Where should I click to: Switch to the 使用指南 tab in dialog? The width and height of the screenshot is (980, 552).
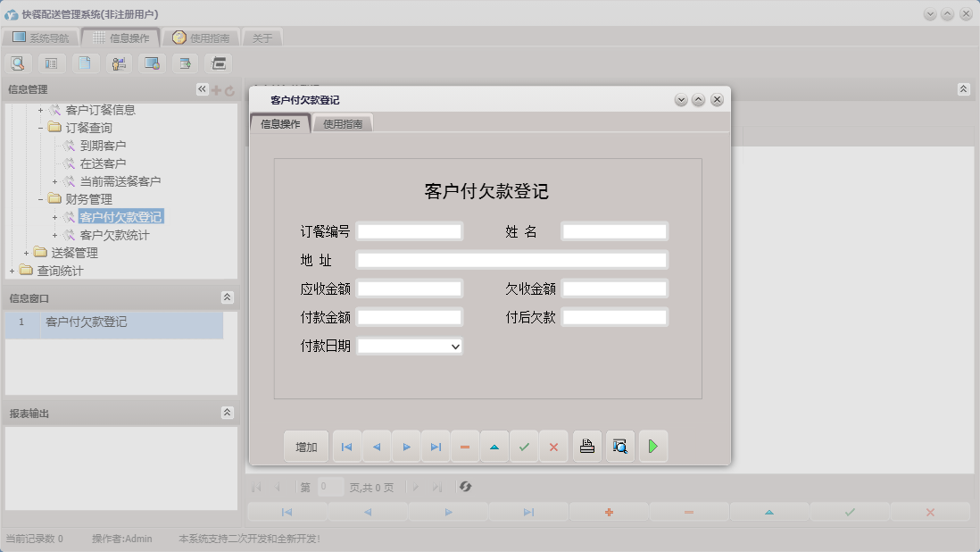pyautogui.click(x=343, y=124)
